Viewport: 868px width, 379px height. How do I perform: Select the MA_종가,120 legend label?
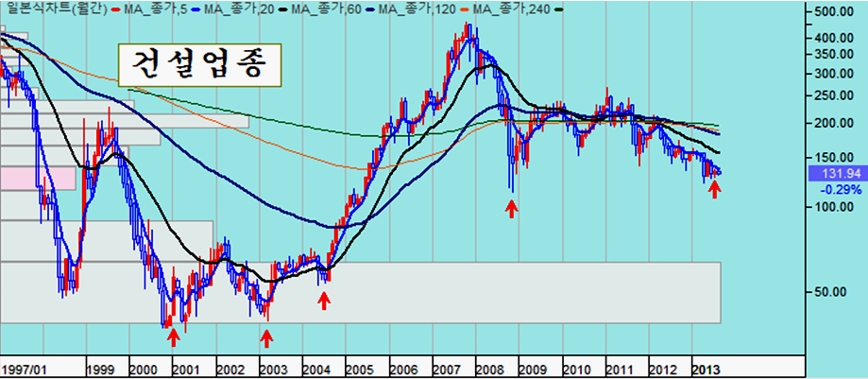[429, 9]
